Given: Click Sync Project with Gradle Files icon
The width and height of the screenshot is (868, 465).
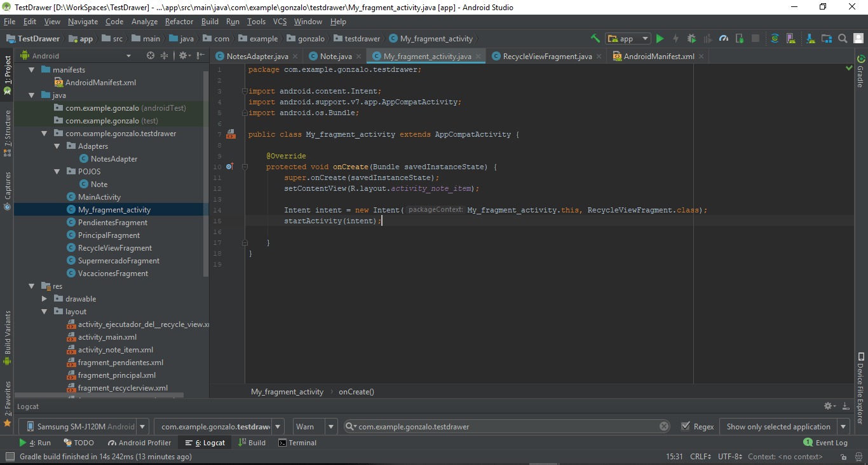Looking at the screenshot, I should pyautogui.click(x=775, y=39).
